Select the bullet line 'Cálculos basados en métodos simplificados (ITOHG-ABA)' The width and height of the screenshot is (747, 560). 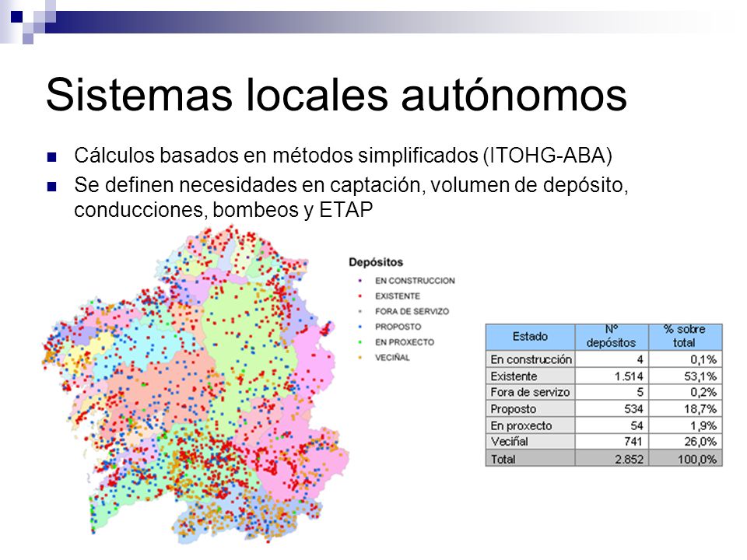coord(343,156)
